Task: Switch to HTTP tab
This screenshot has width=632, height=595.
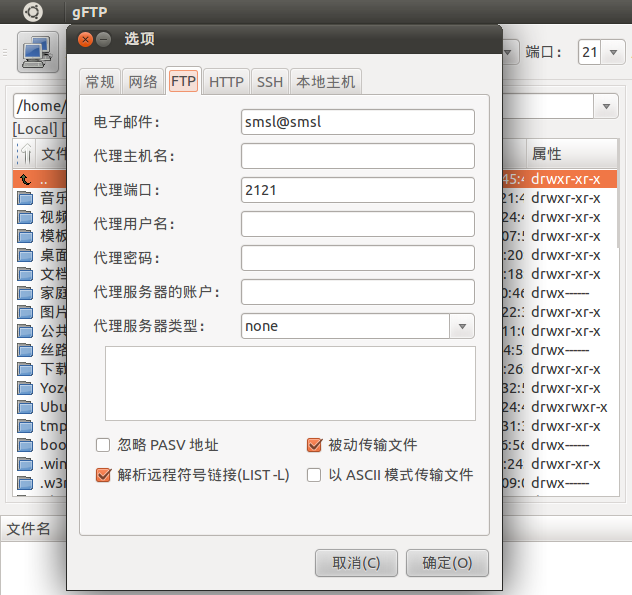Action: [226, 82]
